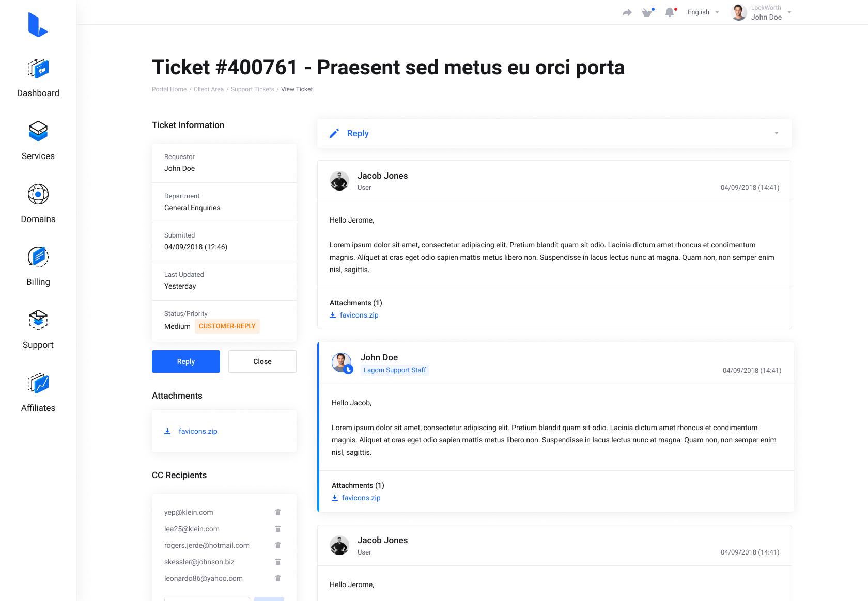868x601 pixels.
Task: Download favicons.zip from Attachments sidebar panel
Action: [197, 431]
